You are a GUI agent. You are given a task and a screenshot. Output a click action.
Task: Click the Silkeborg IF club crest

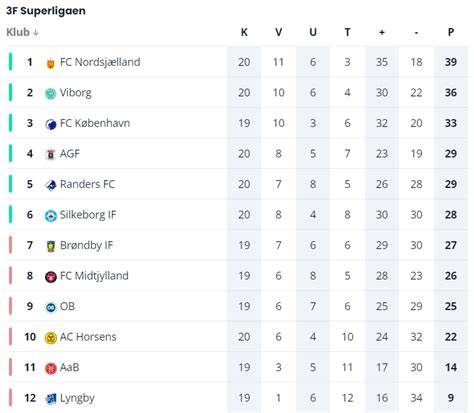click(50, 216)
